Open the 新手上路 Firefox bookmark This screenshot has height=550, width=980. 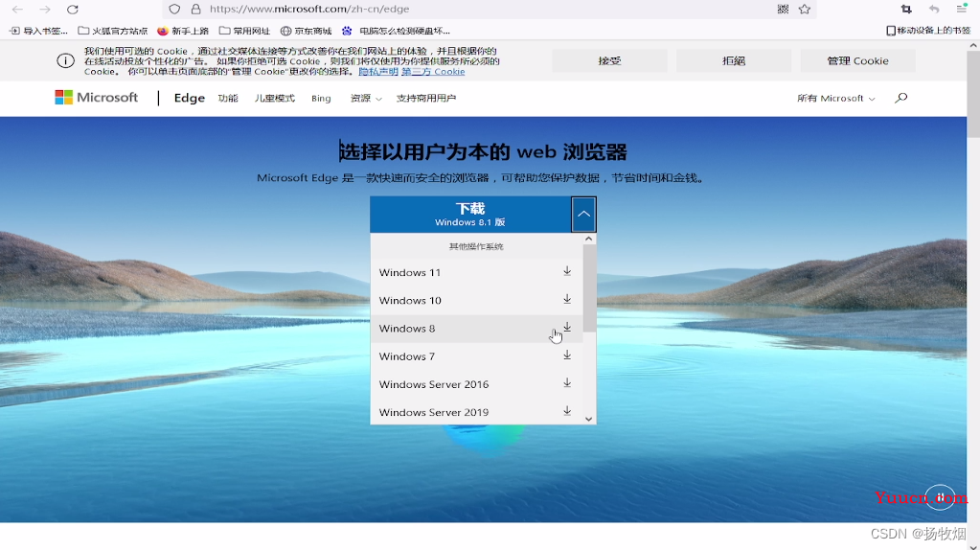pos(183,31)
